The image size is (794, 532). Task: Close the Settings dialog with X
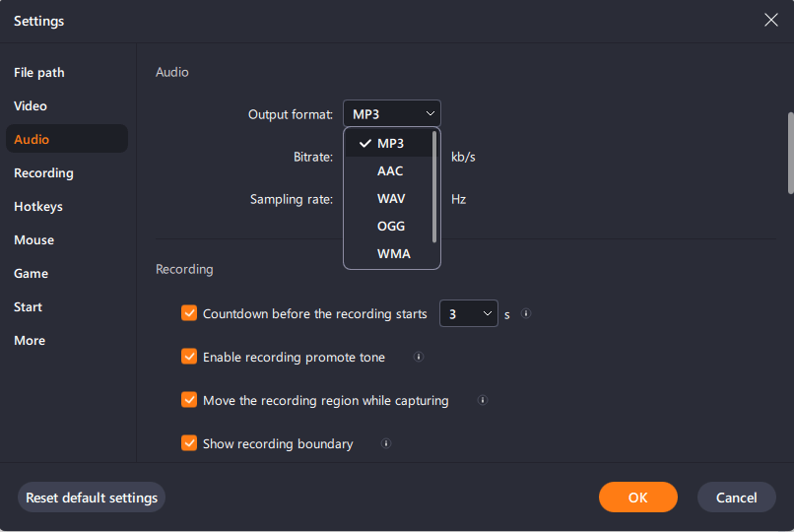click(770, 20)
